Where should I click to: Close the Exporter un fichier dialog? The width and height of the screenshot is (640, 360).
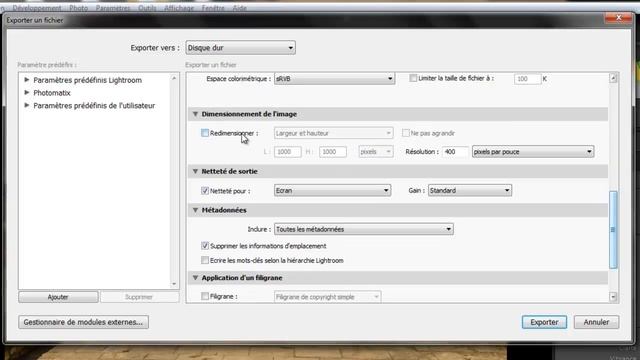(618, 17)
